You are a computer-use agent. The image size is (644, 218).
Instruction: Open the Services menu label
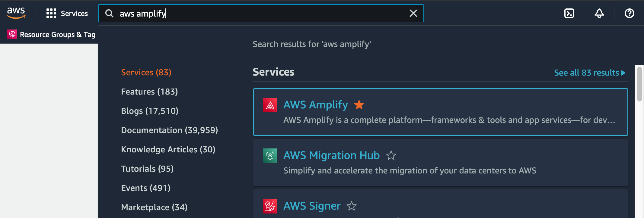point(74,14)
